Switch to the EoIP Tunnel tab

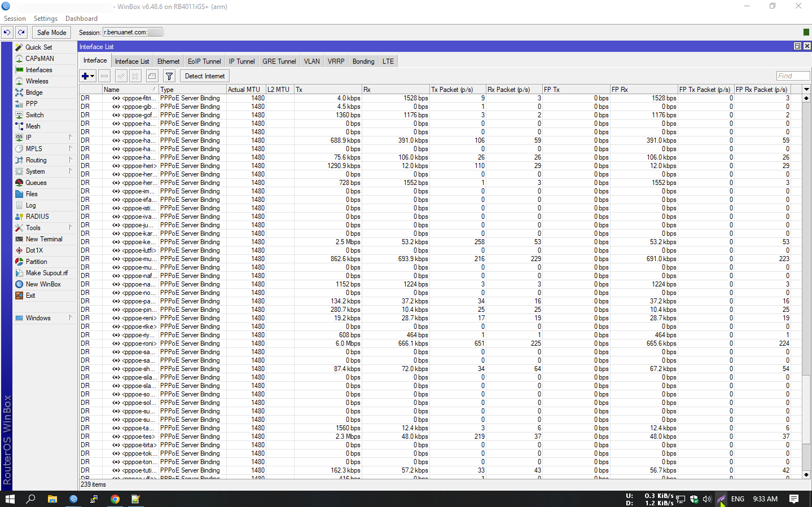tap(204, 61)
